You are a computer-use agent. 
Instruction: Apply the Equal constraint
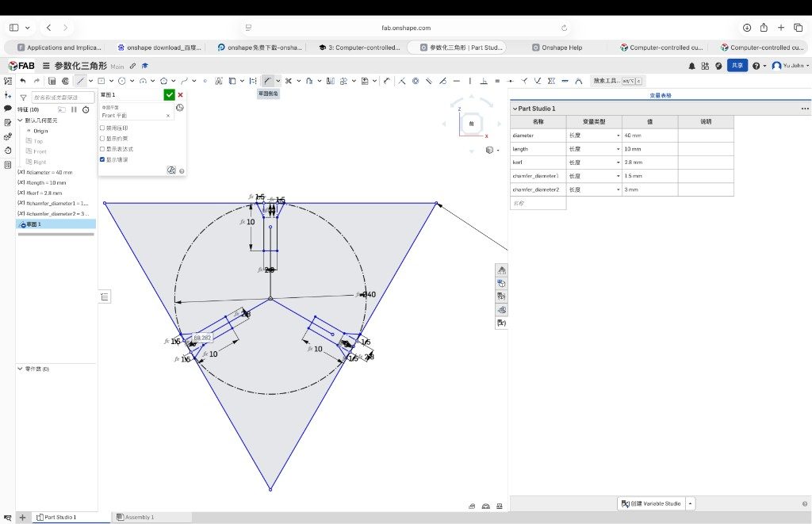[497, 81]
